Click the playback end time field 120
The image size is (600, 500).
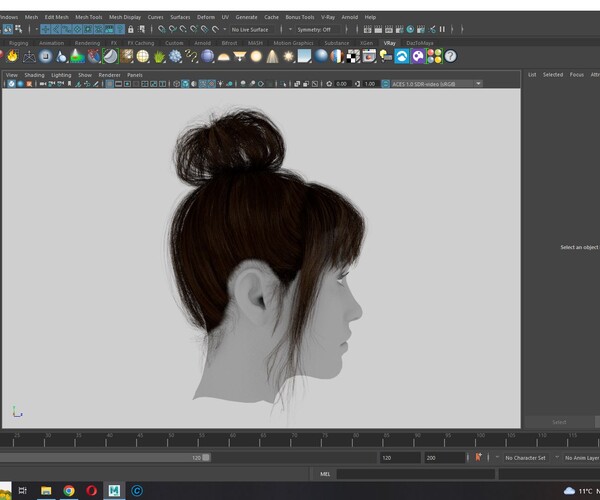pyautogui.click(x=399, y=458)
